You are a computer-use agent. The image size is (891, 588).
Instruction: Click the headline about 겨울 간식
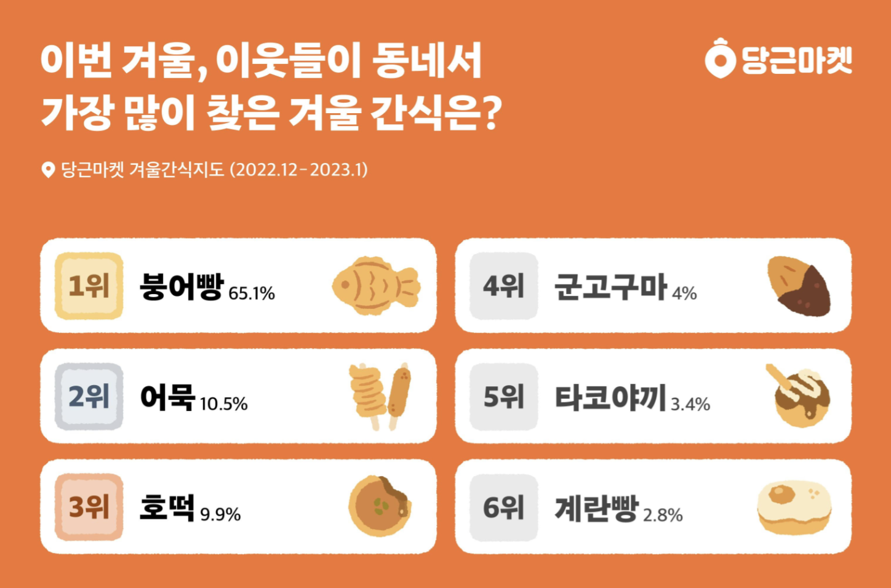click(x=271, y=87)
